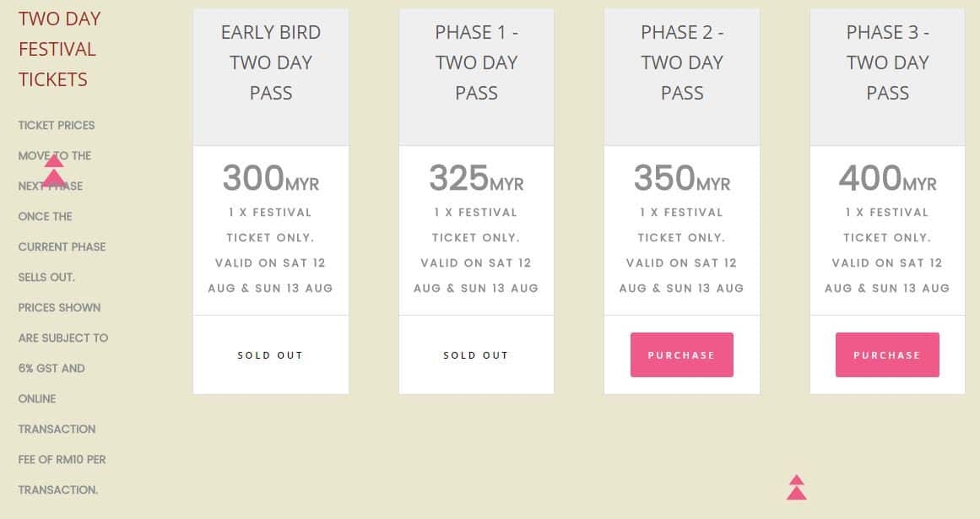Click the Phase 2 ticket validity description

point(682,250)
